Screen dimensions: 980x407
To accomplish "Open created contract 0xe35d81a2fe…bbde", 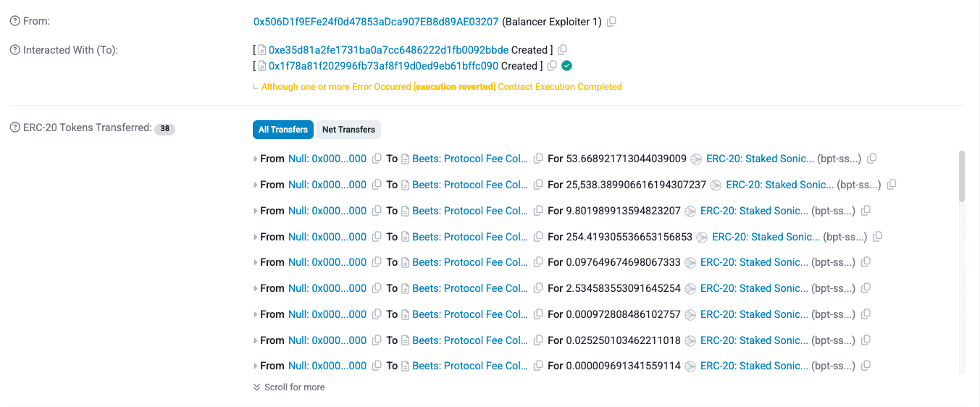I will (x=388, y=50).
